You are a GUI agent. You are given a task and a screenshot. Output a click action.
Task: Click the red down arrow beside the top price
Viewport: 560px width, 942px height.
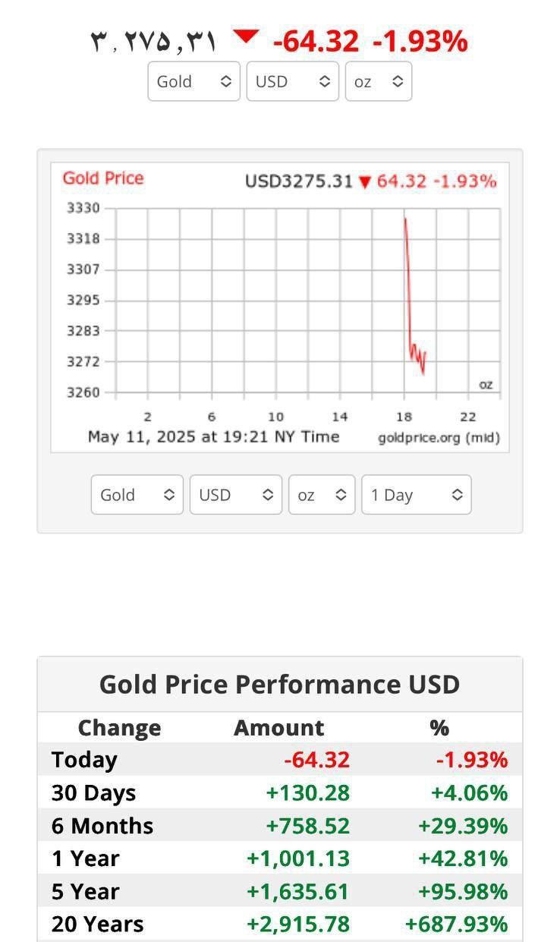[246, 37]
